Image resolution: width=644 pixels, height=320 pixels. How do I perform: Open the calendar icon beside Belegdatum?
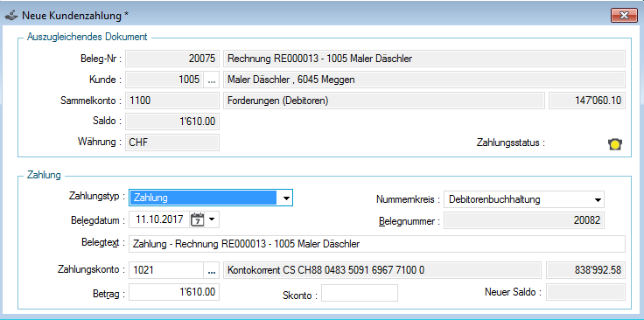pyautogui.click(x=198, y=219)
